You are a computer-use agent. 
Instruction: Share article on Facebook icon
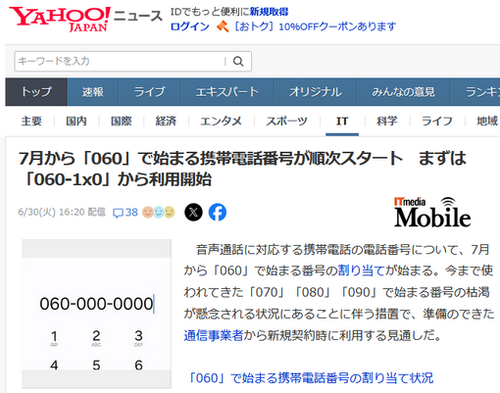point(217,212)
